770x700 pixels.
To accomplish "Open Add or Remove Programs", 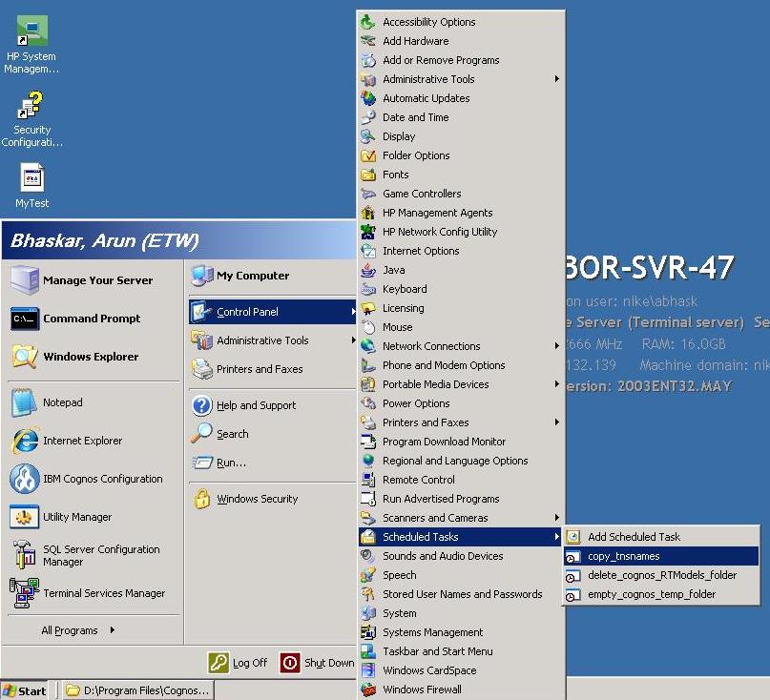I will (461, 60).
